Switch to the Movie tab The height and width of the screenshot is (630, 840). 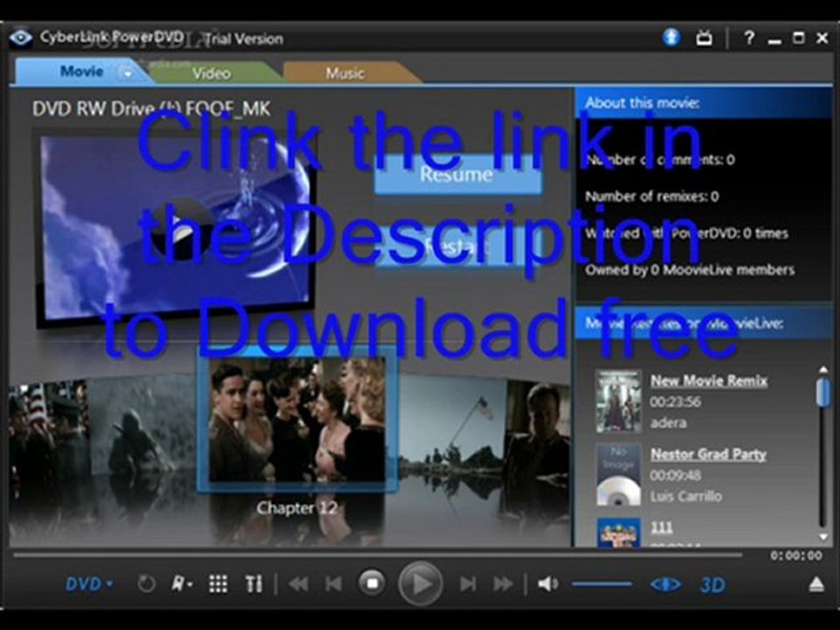[81, 71]
